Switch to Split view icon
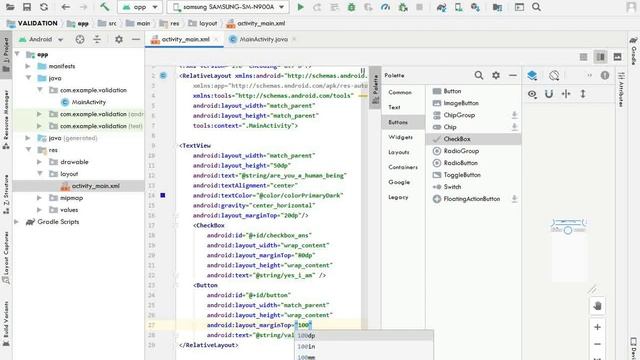Viewport: 640px width, 360px height. click(600, 57)
